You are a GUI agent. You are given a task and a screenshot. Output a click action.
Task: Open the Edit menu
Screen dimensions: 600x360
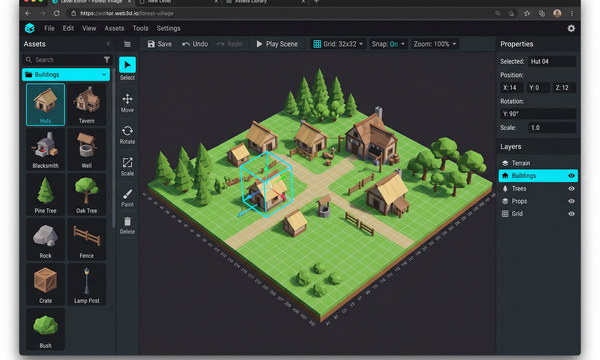tap(68, 28)
